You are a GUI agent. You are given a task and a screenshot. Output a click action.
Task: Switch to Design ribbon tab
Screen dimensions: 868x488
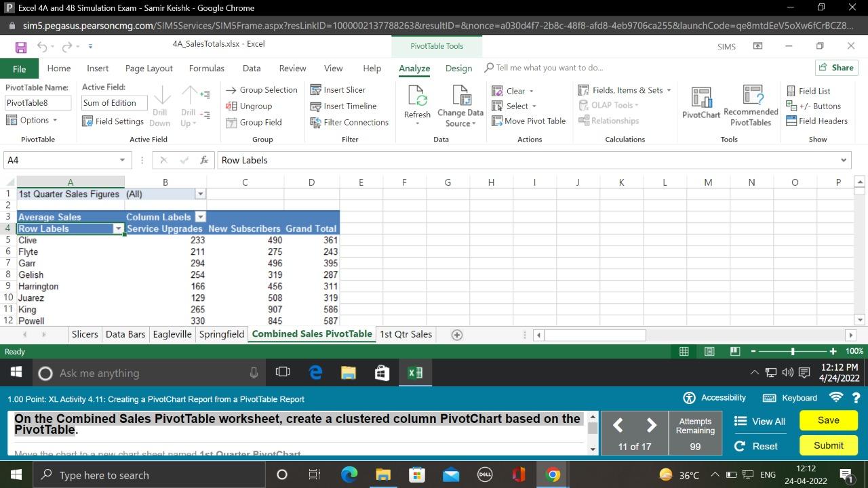(x=458, y=68)
